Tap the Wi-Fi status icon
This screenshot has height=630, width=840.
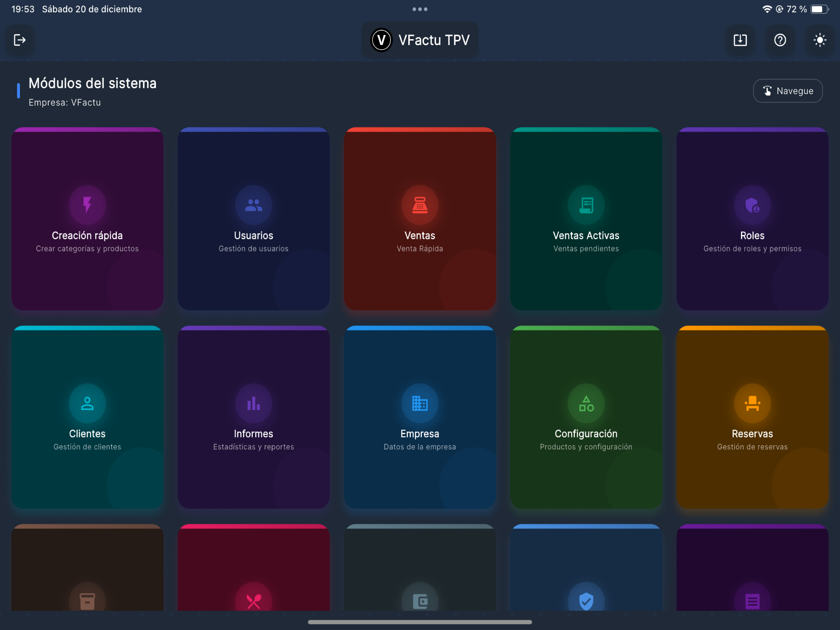click(767, 9)
